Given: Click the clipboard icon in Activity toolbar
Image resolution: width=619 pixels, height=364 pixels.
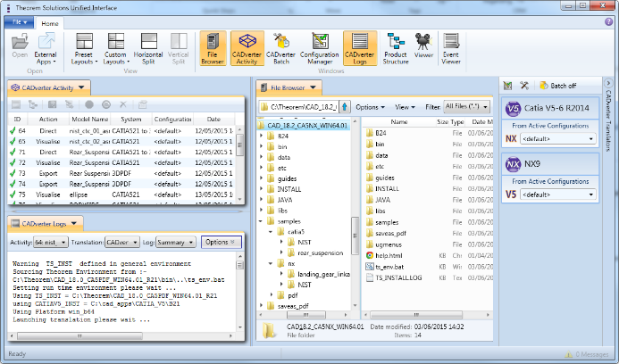Looking at the screenshot, I should [143, 104].
